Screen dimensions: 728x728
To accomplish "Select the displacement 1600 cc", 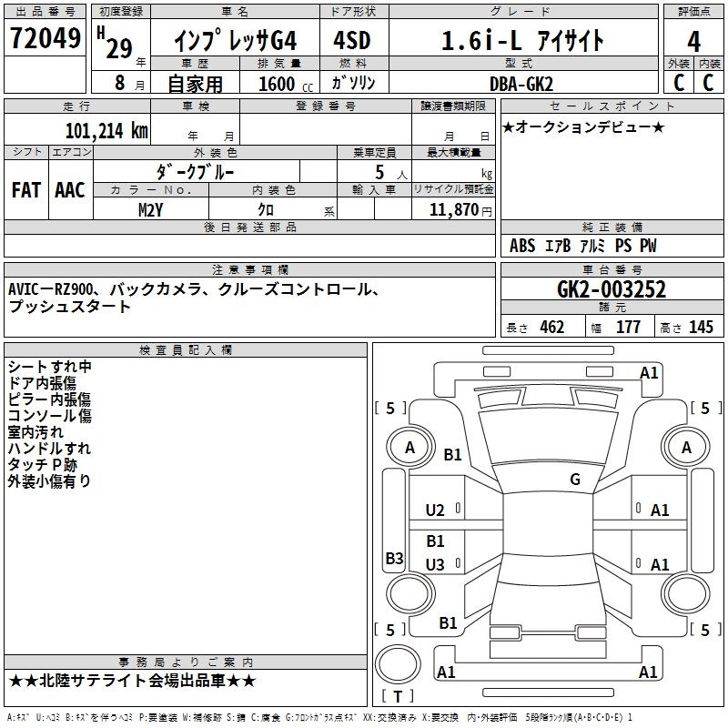I will (286, 84).
